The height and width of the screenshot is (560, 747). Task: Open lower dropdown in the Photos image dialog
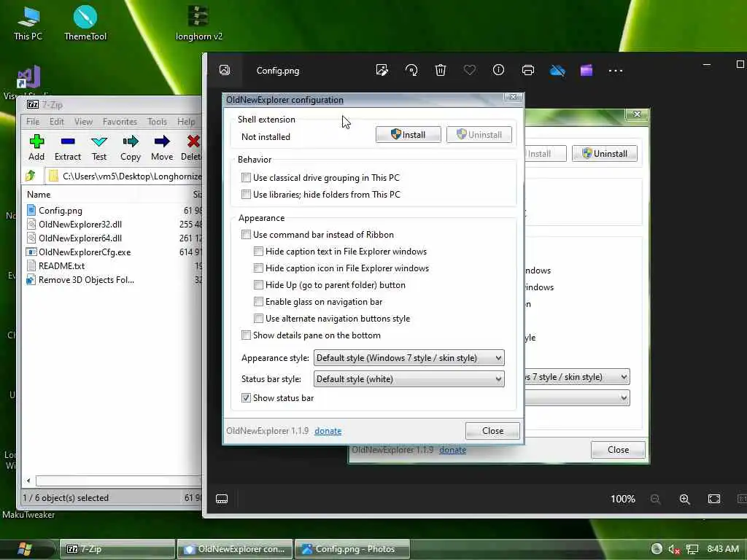[578, 397]
